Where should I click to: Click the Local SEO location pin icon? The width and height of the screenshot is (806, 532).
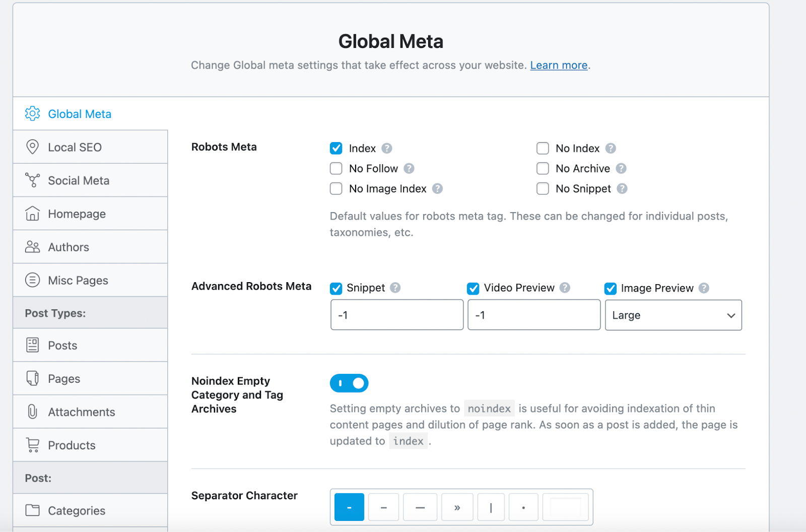(32, 147)
